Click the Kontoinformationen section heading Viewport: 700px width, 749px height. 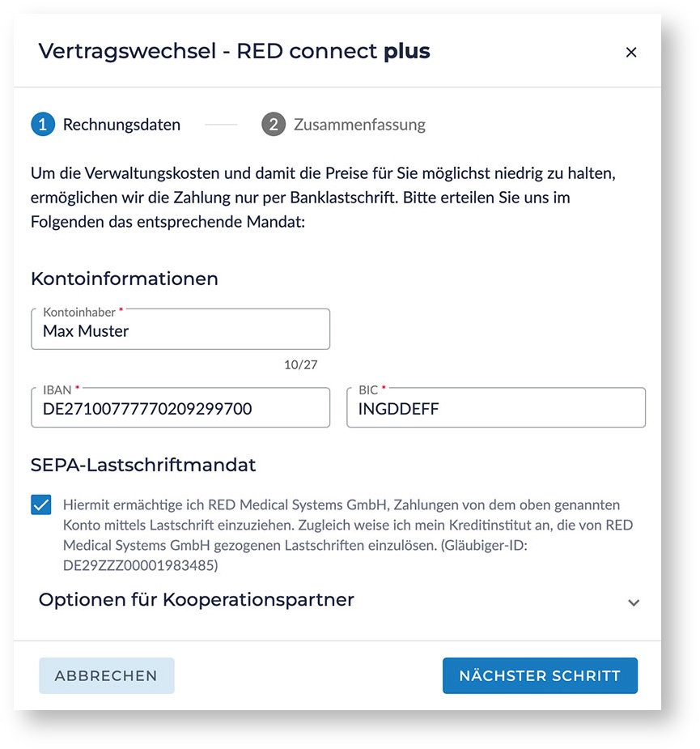(125, 279)
